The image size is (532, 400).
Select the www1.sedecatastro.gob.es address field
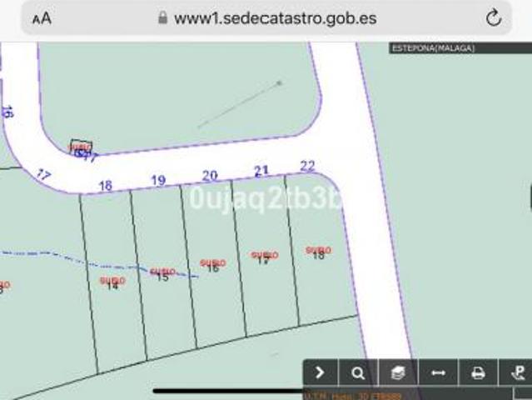point(266,18)
